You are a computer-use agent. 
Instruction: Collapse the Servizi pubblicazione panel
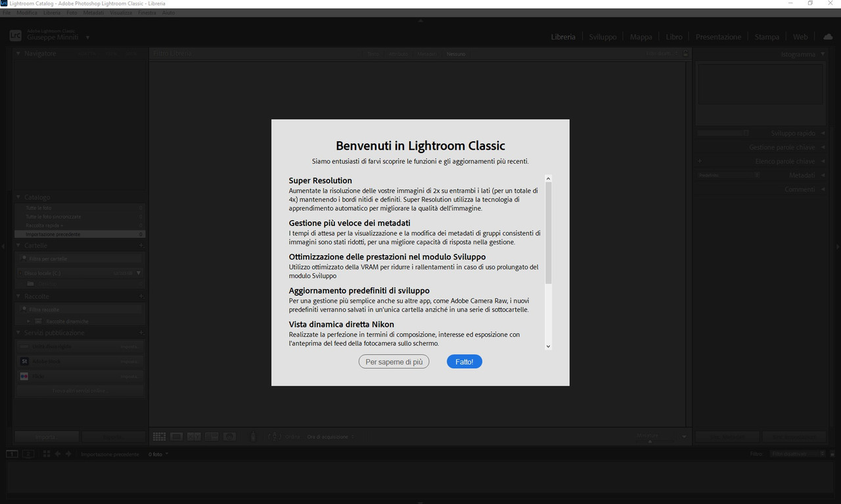(18, 332)
